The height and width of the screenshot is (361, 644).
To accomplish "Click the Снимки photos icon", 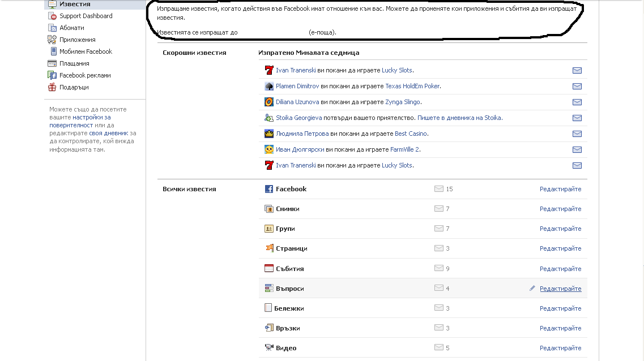I will 269,209.
